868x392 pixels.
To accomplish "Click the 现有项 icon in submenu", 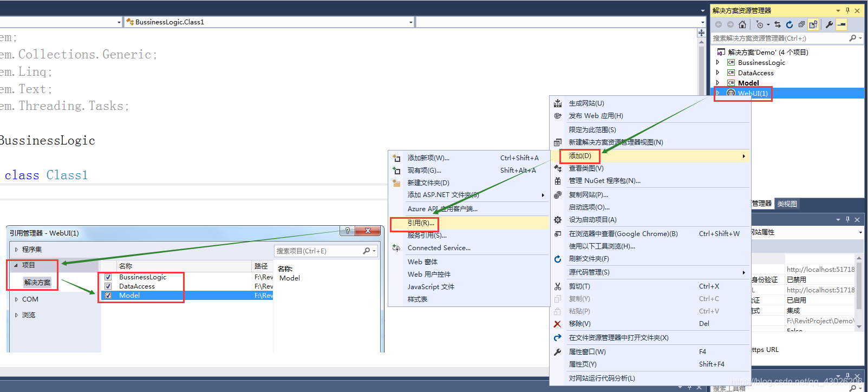I will (x=396, y=171).
